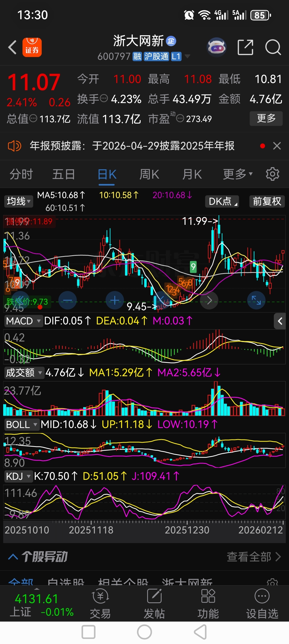This screenshot has height=644, width=289.
Task: Tap Android home circle button
Action: coord(144,632)
